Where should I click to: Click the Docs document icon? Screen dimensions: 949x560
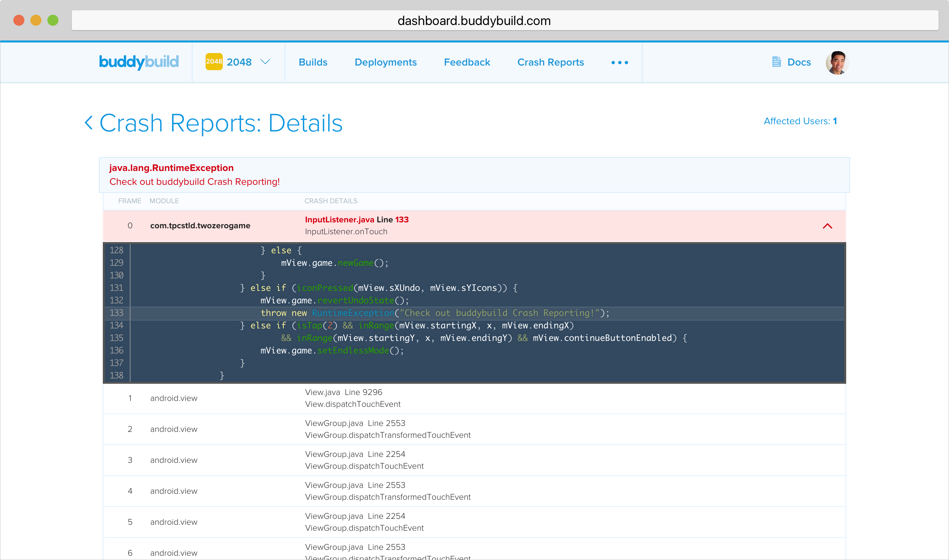776,62
